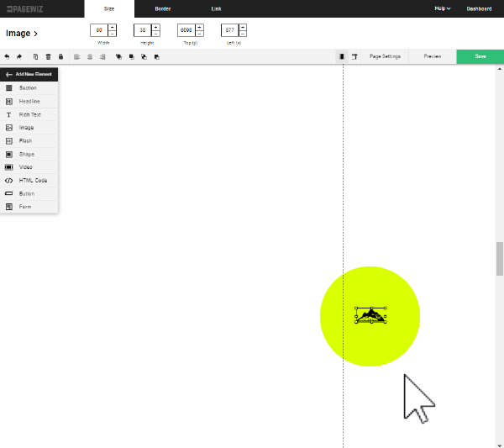Align element right
The width and height of the screenshot is (504, 448).
click(x=102, y=57)
